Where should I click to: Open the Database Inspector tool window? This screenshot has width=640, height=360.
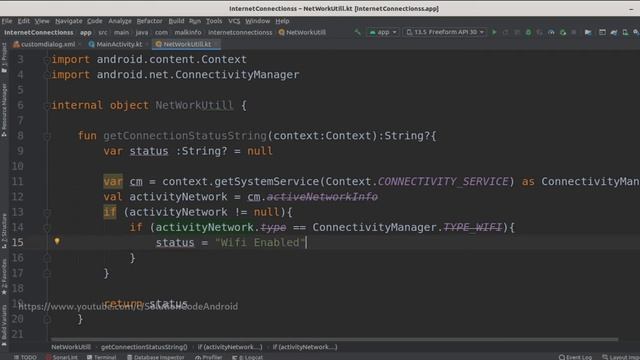156,357
